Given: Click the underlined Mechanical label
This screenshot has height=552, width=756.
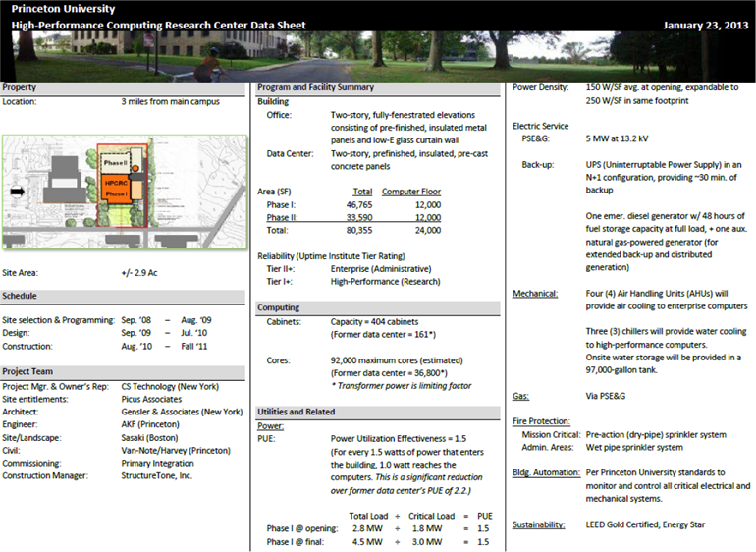Looking at the screenshot, I should (535, 294).
